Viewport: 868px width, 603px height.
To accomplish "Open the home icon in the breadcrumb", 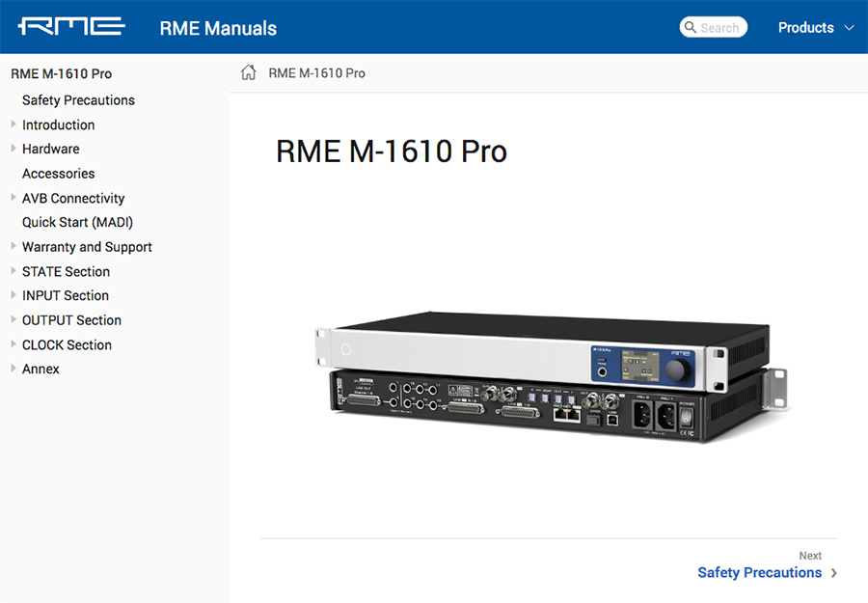I will [249, 72].
